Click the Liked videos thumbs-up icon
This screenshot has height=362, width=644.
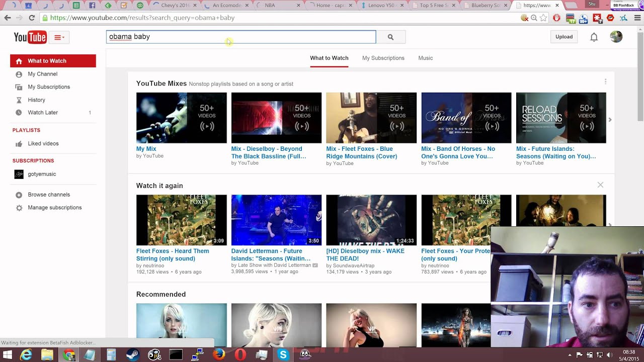[x=19, y=144]
